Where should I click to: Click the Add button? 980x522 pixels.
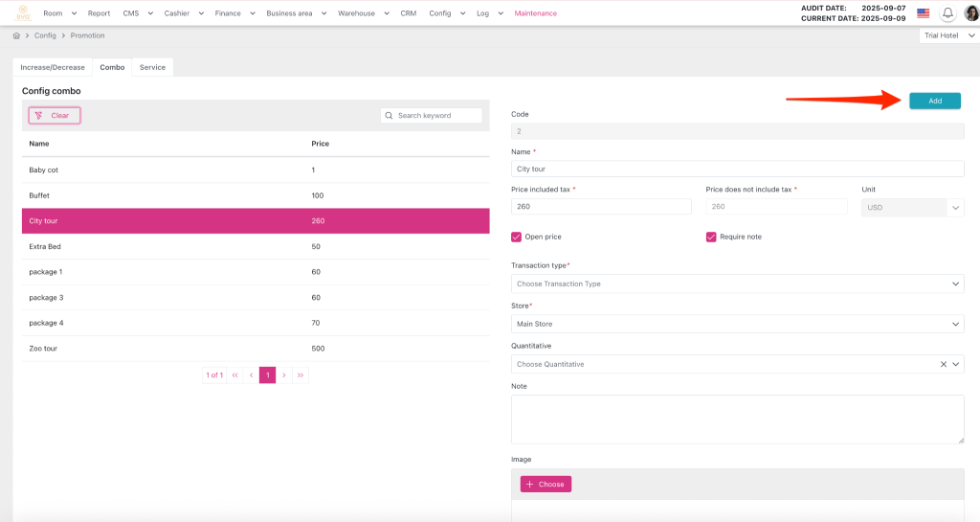click(934, 101)
